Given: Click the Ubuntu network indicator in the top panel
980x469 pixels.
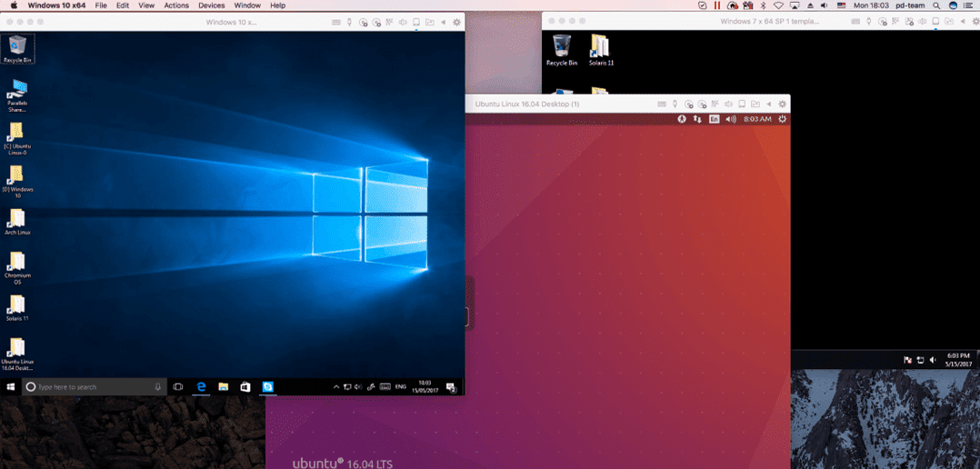Looking at the screenshot, I should pos(697,119).
